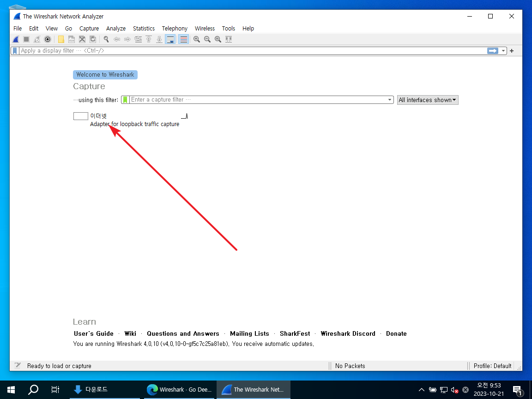Show hidden system tray icons chevron
Viewport: 532px width, 399px height.
(x=421, y=389)
